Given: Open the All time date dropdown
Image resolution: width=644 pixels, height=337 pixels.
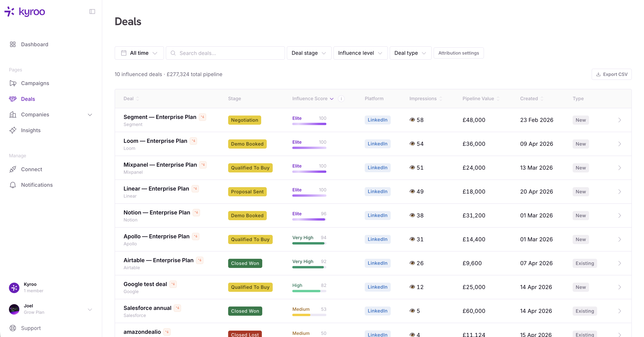Looking at the screenshot, I should [x=139, y=53].
